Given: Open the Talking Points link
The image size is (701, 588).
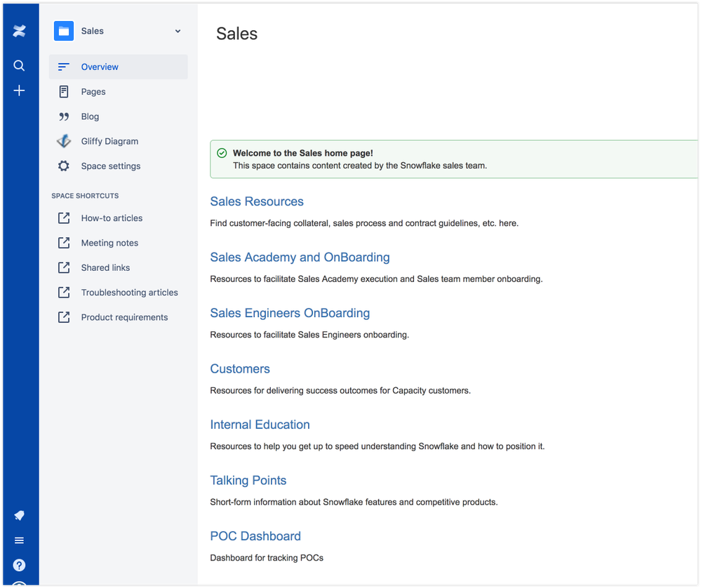Looking at the screenshot, I should pyautogui.click(x=248, y=481).
